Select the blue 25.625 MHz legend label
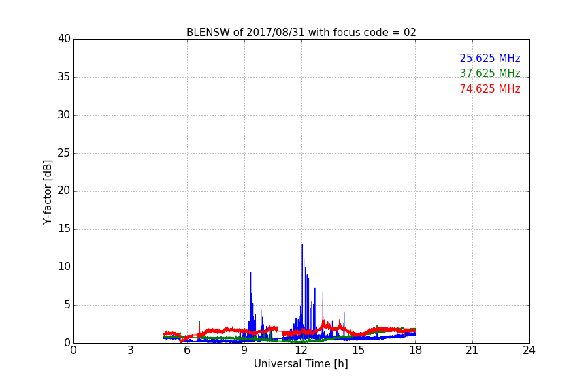This screenshot has height=392, width=588. point(489,59)
